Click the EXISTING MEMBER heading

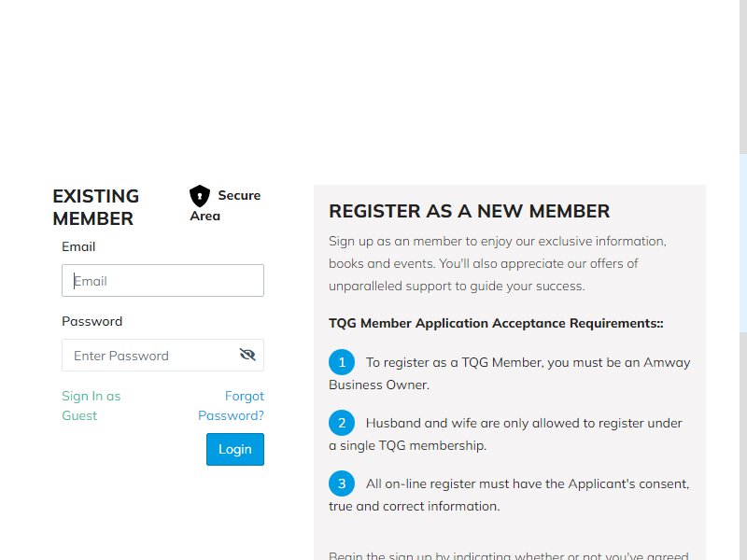click(x=96, y=207)
